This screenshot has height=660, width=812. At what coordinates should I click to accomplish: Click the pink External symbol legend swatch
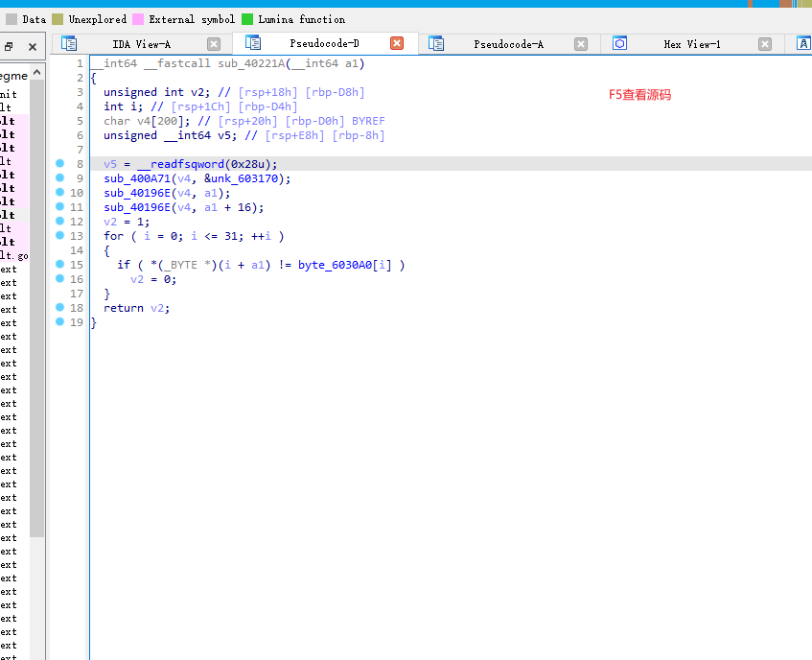(138, 20)
